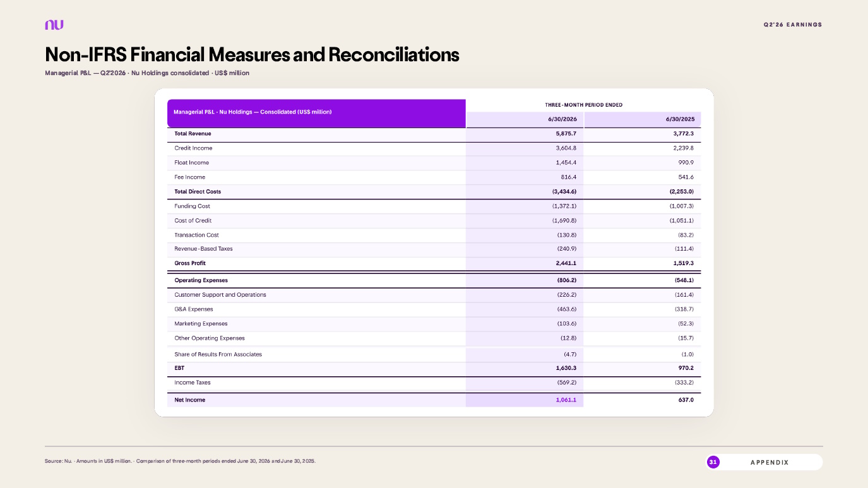Select Other Operating Expenses value (12.8)

point(568,338)
